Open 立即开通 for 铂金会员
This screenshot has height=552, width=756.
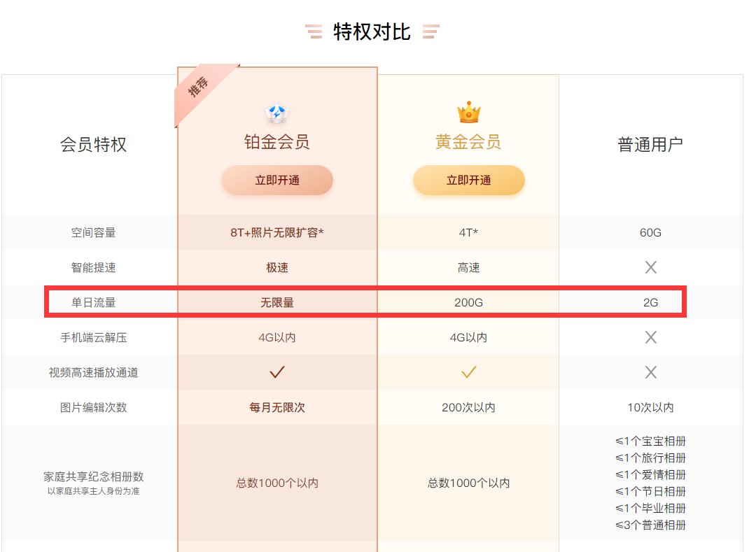276,180
